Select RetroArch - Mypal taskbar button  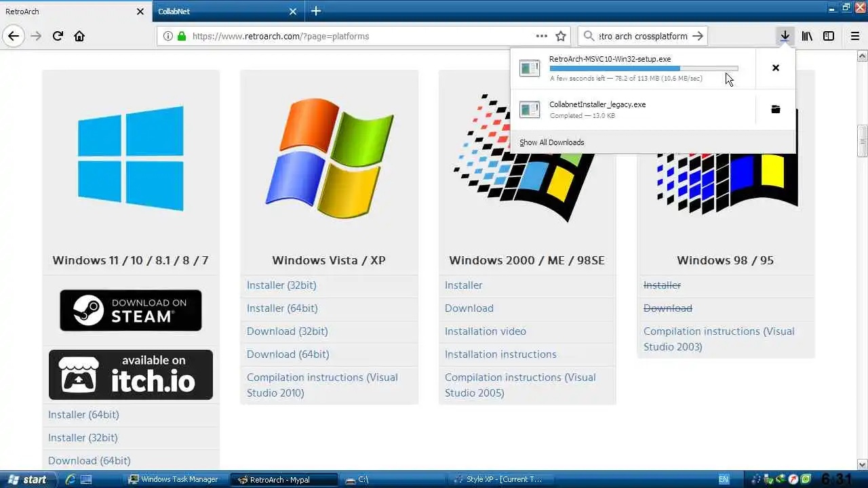(284, 479)
